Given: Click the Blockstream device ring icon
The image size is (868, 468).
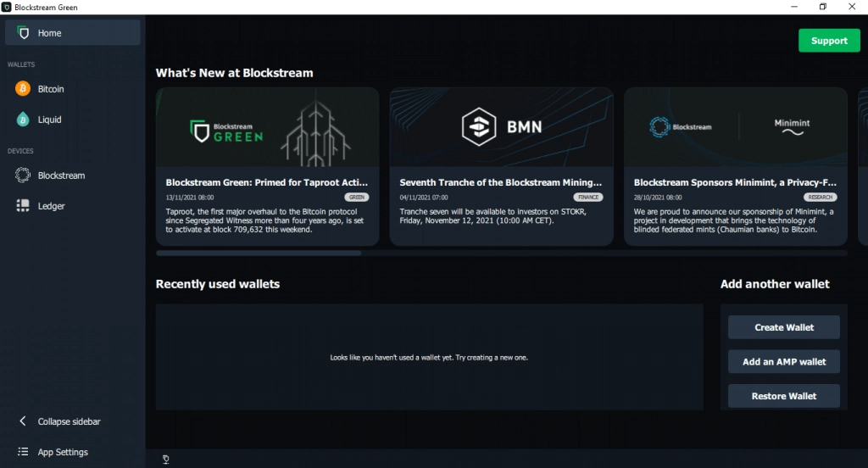Looking at the screenshot, I should 23,175.
